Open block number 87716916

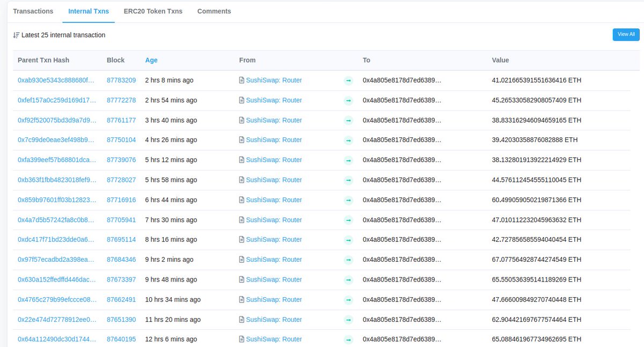click(121, 200)
